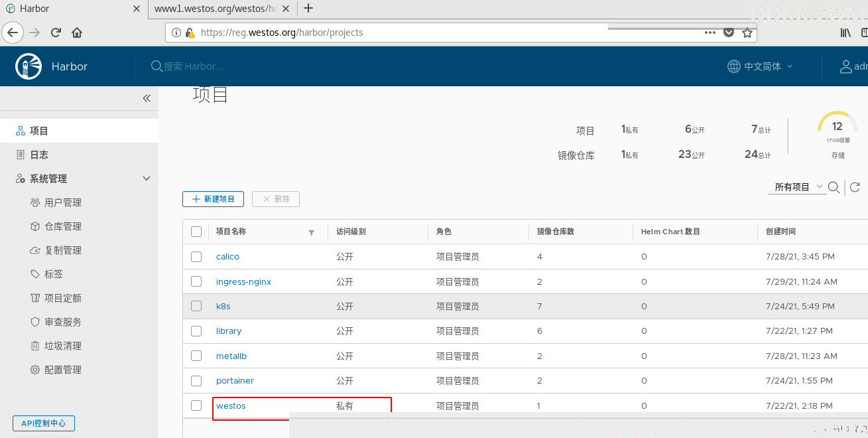Reload the current page
This screenshot has height=438, width=868.
click(56, 32)
